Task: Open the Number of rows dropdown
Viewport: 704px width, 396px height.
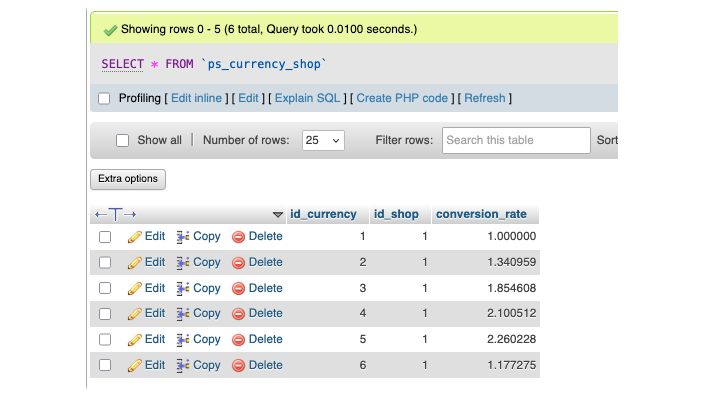Action: click(323, 141)
